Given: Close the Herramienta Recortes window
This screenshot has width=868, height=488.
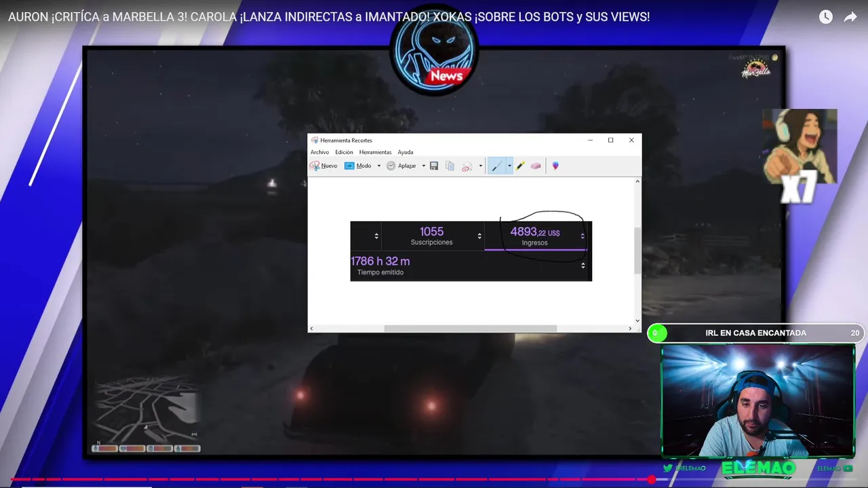Looking at the screenshot, I should click(631, 140).
